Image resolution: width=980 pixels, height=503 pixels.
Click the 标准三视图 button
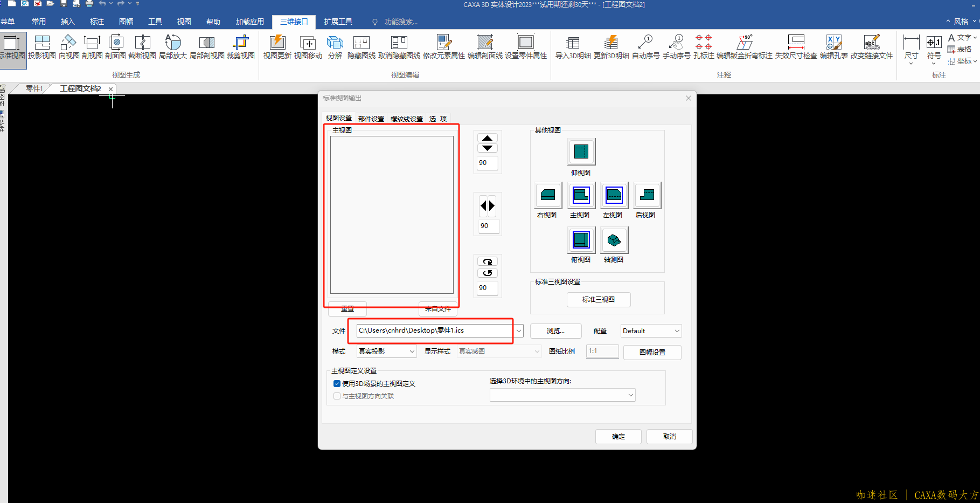point(599,300)
